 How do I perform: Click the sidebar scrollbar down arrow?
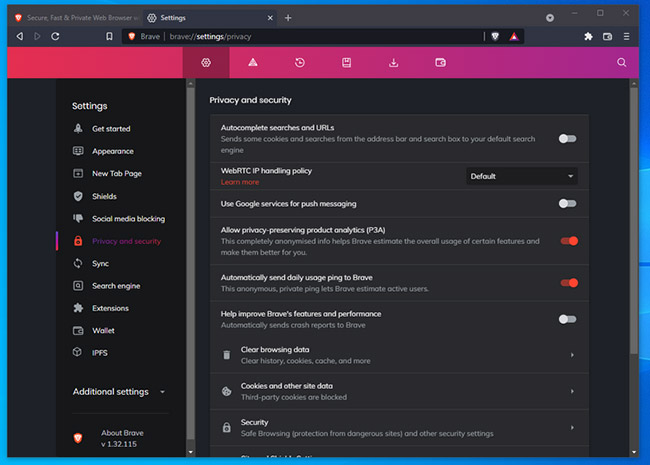point(191,452)
